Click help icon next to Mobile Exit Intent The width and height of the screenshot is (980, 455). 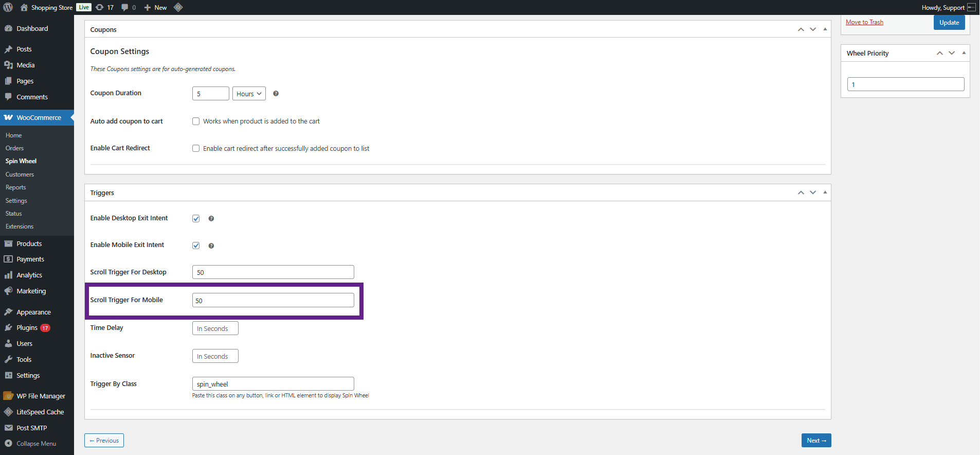point(211,246)
